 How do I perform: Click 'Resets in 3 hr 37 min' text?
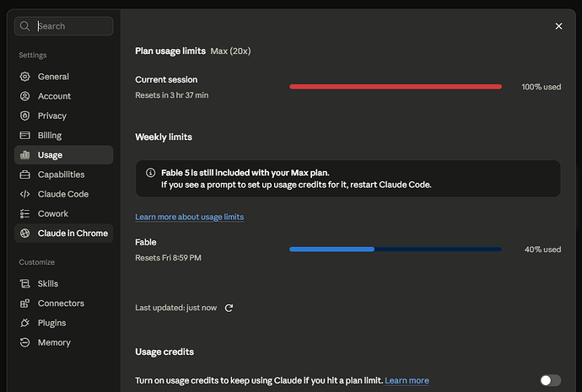[172, 95]
